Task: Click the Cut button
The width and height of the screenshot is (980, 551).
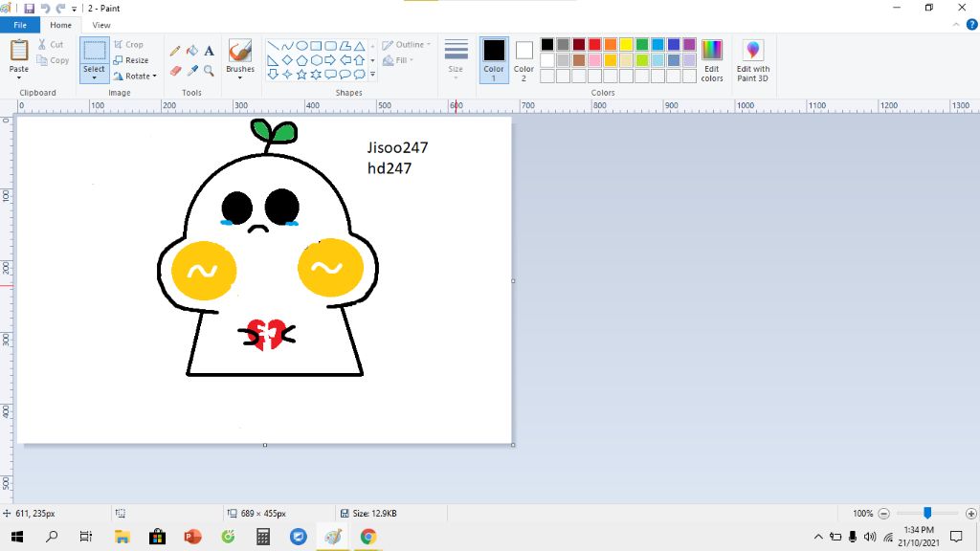Action: [50, 44]
